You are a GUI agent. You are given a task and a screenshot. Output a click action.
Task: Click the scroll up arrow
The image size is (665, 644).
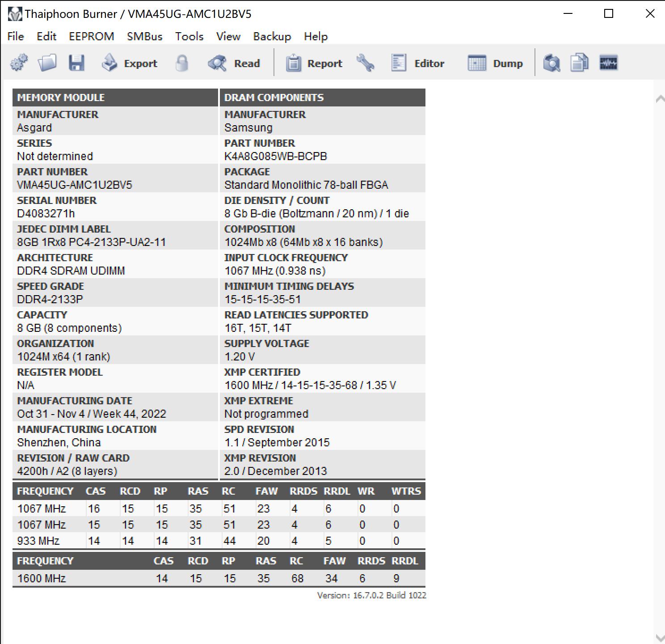(660, 99)
